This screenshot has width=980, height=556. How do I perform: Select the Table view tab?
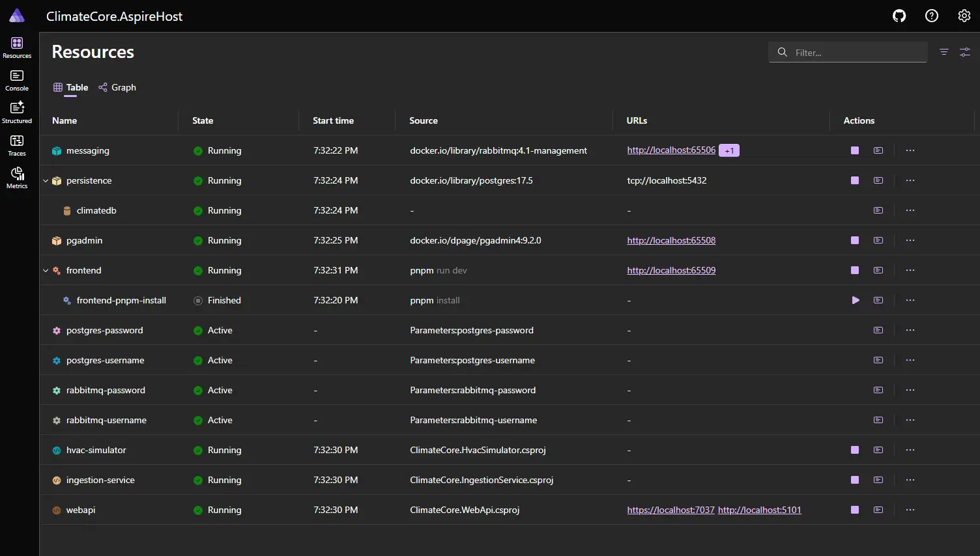pos(70,87)
